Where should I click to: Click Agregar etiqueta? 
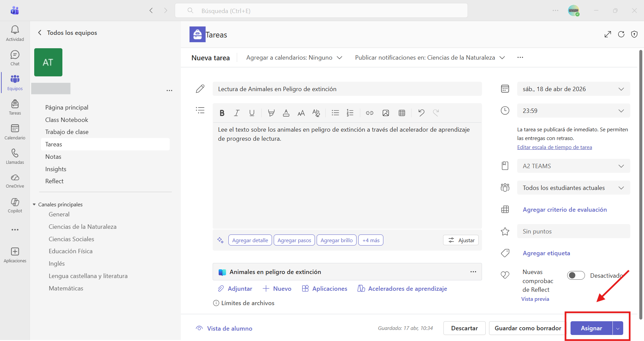point(546,253)
